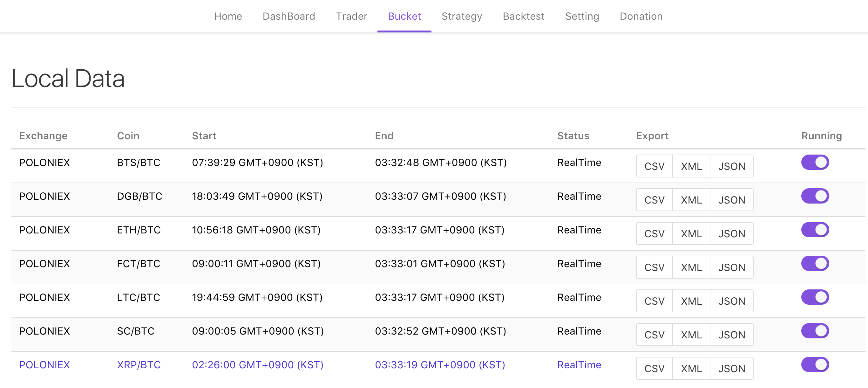Viewport: 868px width, 388px height.
Task: Turn off Running switch for FCT/BTC
Action: 815,264
